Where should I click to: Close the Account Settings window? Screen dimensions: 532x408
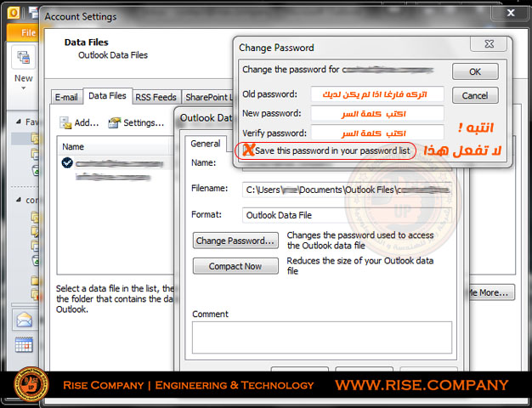511,13
